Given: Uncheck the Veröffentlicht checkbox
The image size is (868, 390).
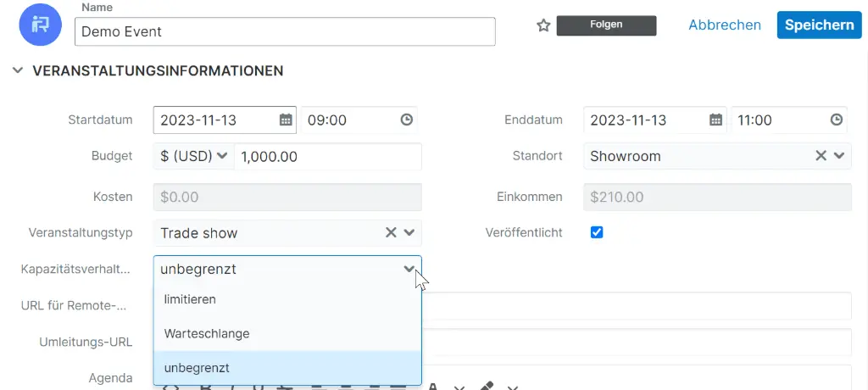Looking at the screenshot, I should 597,232.
